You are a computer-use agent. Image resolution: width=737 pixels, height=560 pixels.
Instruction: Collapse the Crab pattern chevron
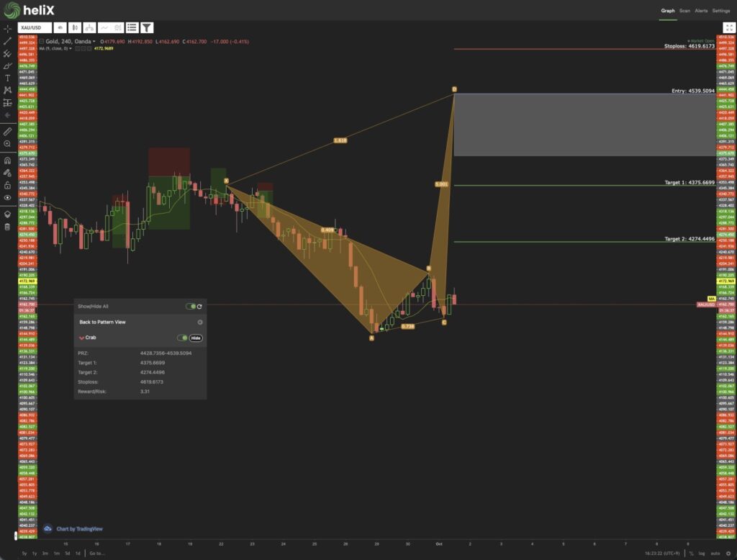click(x=81, y=338)
